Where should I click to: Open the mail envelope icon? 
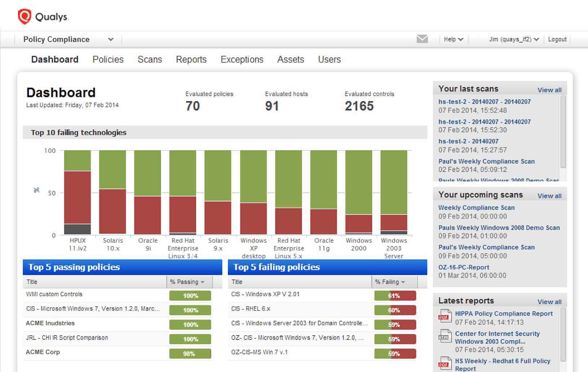(422, 39)
